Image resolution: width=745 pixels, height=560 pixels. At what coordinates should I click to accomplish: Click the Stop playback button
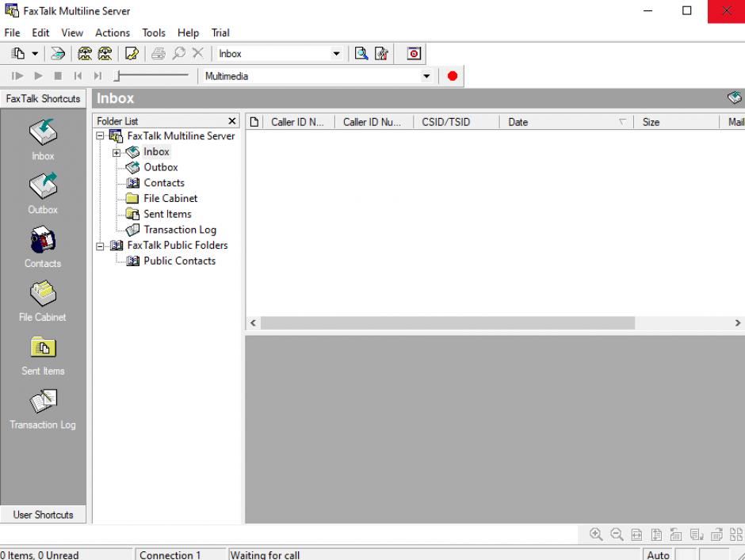(x=58, y=76)
